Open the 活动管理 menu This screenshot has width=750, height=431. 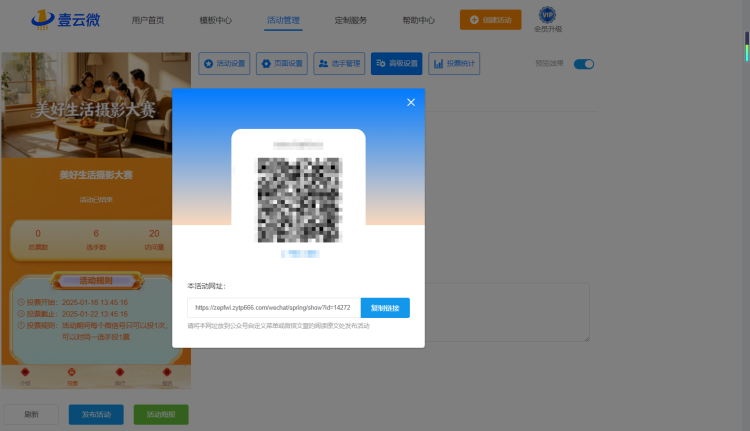tap(283, 20)
